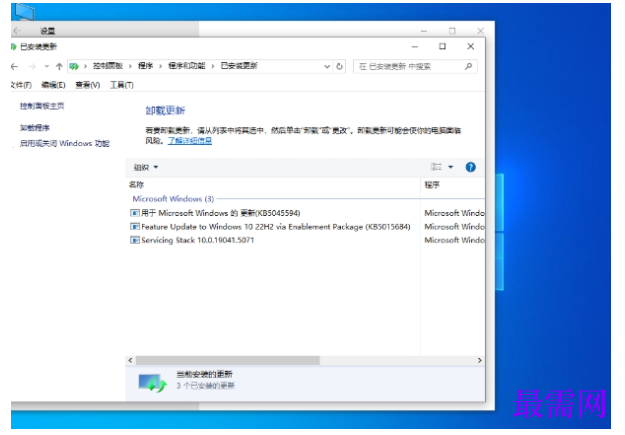
Task: Click the magnifier search icon
Action: tap(468, 67)
